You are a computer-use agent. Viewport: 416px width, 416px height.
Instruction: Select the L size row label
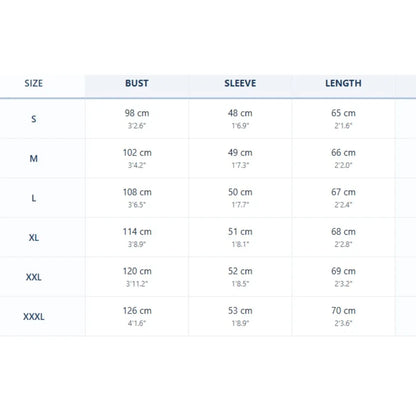coord(34,198)
